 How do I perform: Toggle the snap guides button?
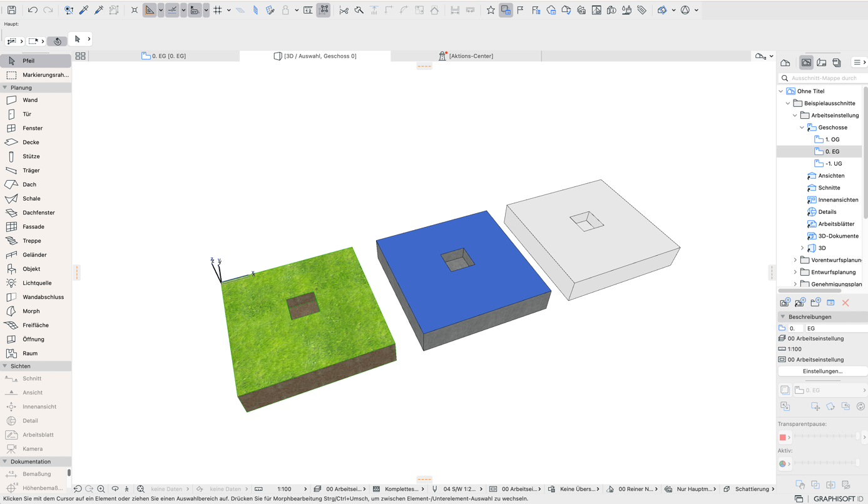[x=172, y=10]
